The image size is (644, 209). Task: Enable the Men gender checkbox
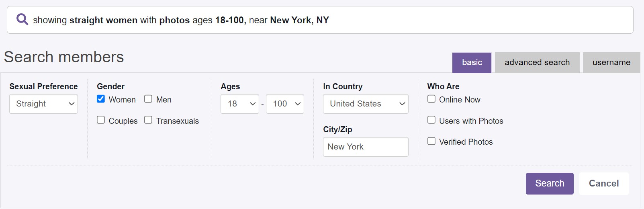coord(148,99)
